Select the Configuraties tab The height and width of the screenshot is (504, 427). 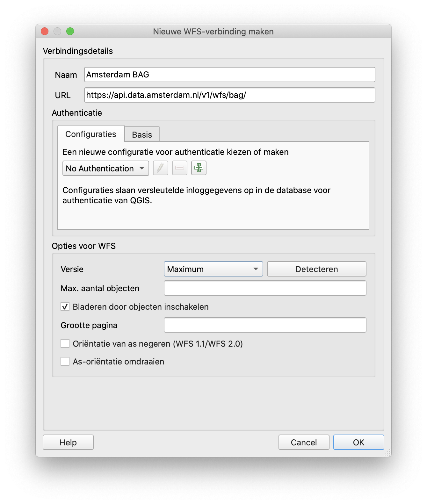click(x=91, y=134)
